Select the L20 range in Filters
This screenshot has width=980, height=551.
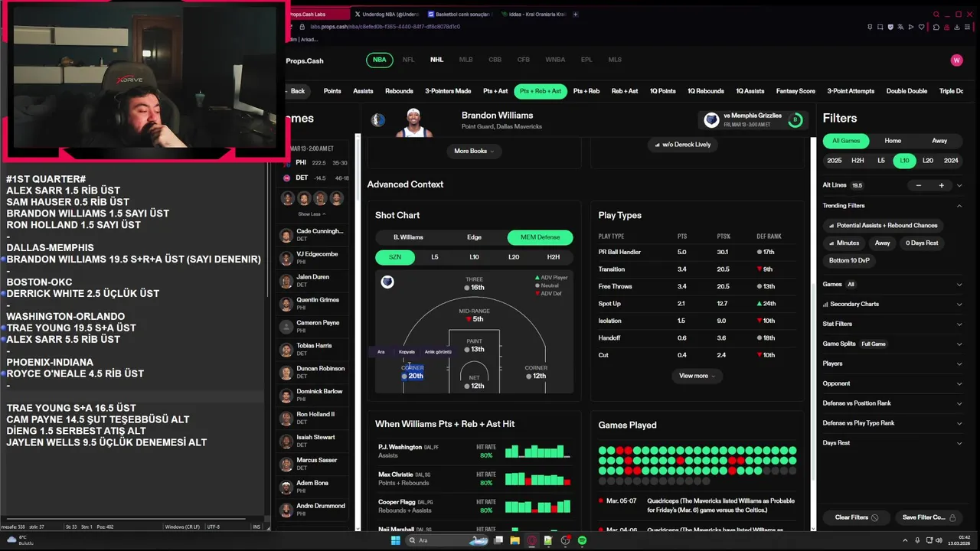[x=928, y=161]
